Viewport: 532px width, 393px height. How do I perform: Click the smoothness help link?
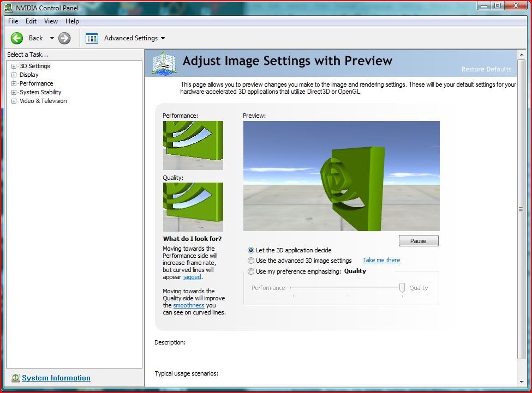[x=189, y=305]
